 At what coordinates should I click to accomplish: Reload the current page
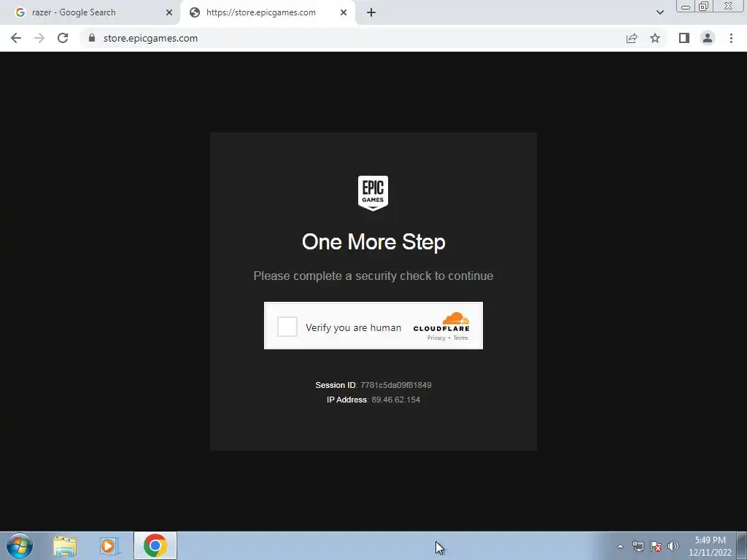click(x=63, y=38)
